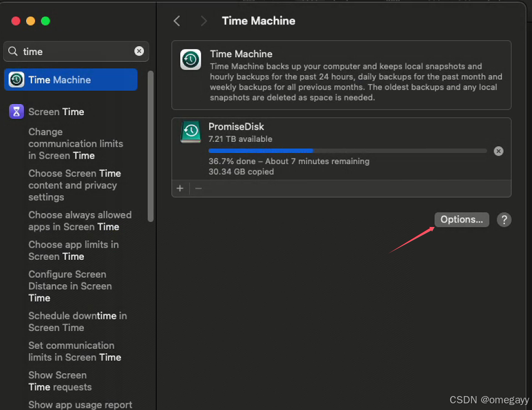Close the window with red button
Image resolution: width=532 pixels, height=410 pixels.
(16, 21)
